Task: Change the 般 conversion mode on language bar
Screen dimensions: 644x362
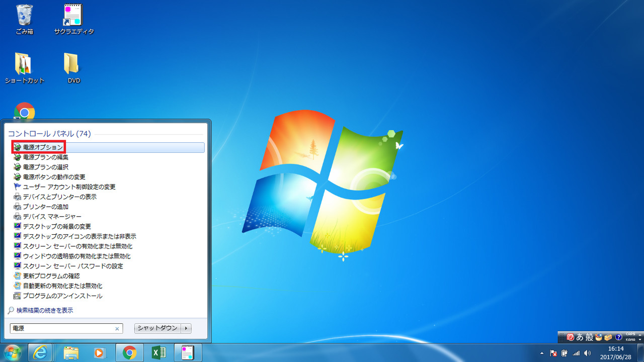Action: tap(589, 337)
